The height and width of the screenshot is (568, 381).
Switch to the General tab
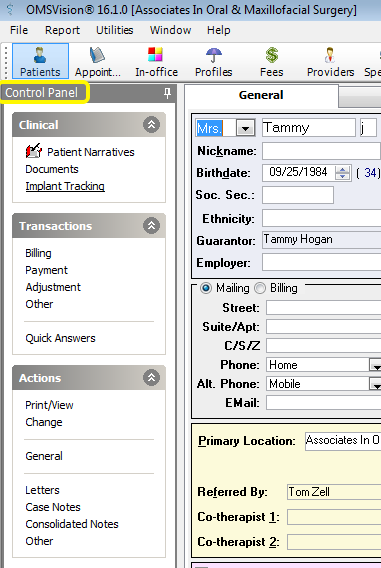pyautogui.click(x=261, y=95)
